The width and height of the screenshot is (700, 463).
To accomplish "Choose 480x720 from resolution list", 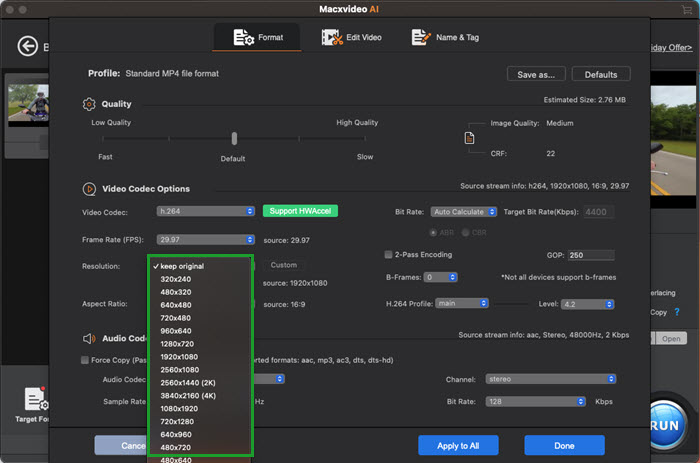I will [x=200, y=447].
